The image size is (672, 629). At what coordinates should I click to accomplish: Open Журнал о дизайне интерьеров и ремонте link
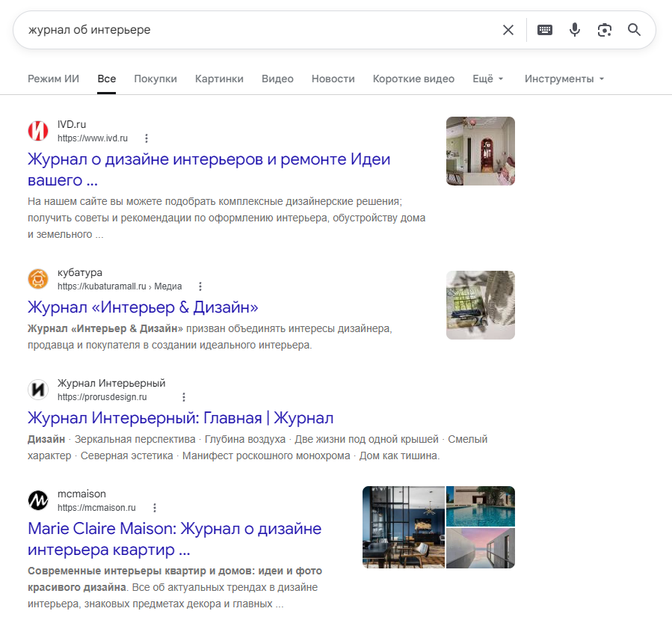point(209,169)
